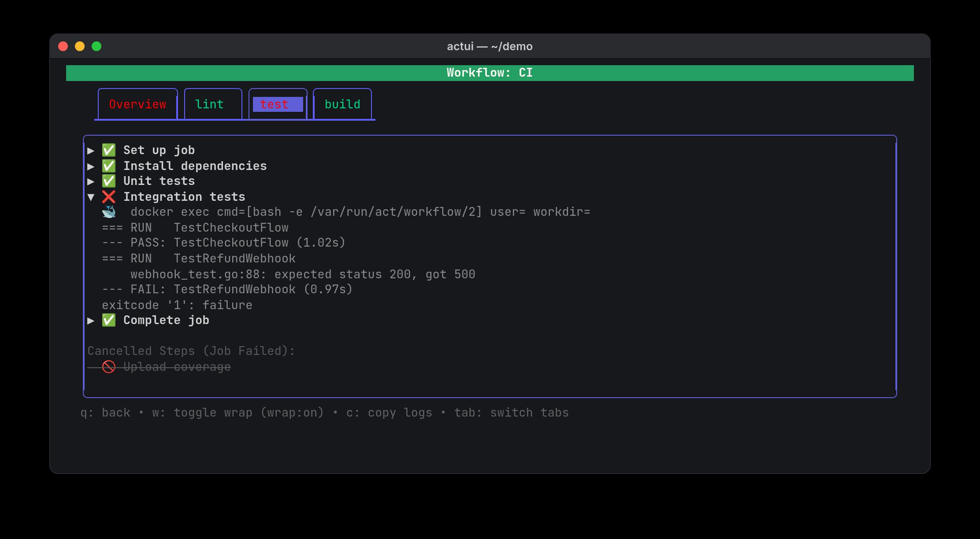Click the green zoom window button
This screenshot has height=539, width=980.
pyautogui.click(x=97, y=46)
